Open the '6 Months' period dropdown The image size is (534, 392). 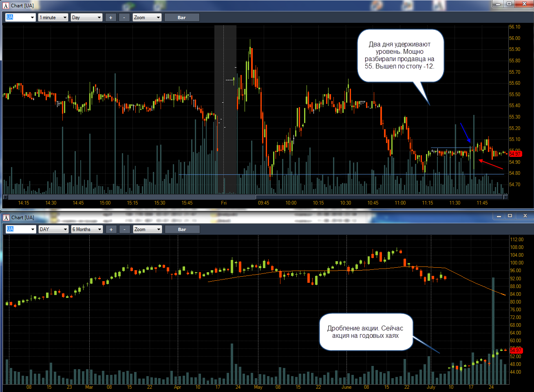[x=87, y=229]
